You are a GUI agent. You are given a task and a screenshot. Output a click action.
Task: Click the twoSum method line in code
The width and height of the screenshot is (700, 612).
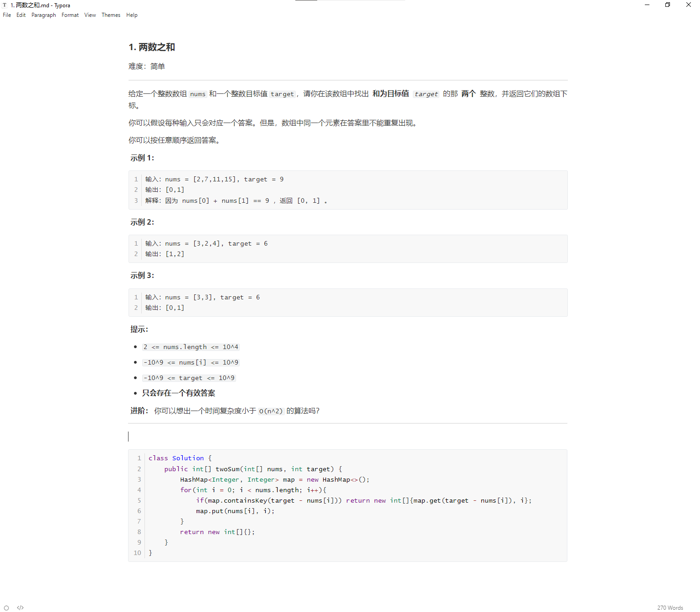pos(253,469)
